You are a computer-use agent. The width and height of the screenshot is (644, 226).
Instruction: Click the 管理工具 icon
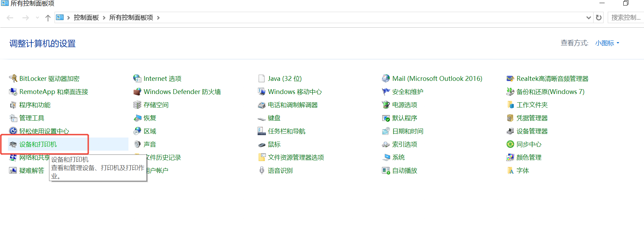click(13, 118)
